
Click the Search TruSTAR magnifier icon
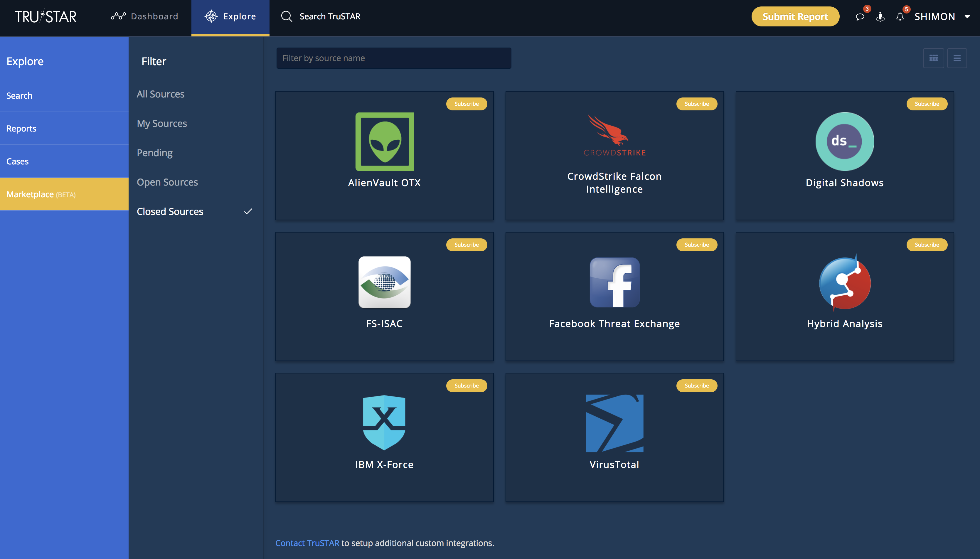click(x=287, y=16)
